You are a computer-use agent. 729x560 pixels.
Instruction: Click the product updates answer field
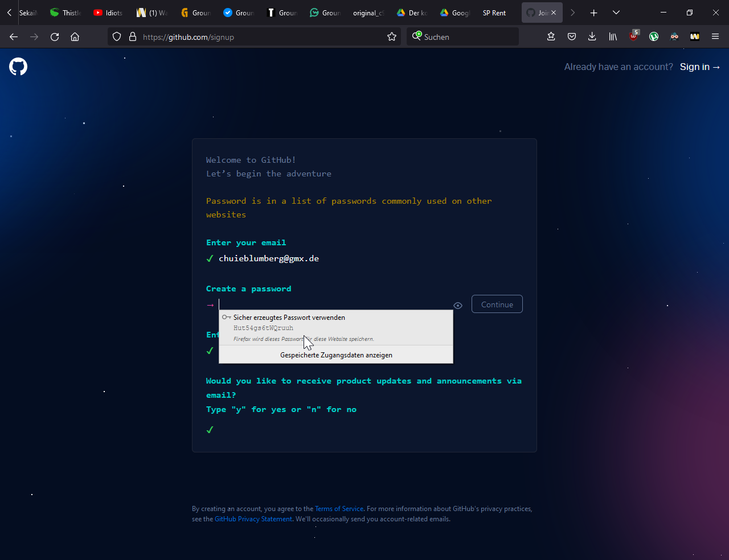tap(364, 430)
